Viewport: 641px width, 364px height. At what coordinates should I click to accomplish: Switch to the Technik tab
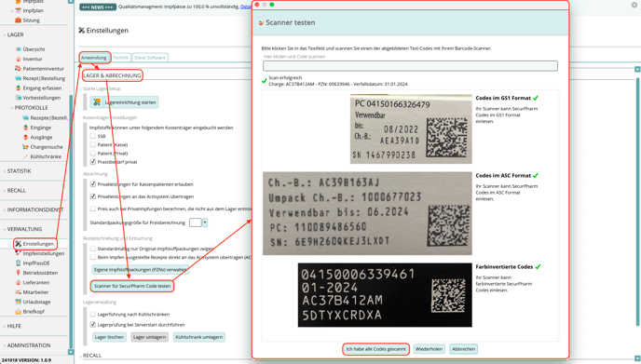click(x=120, y=58)
